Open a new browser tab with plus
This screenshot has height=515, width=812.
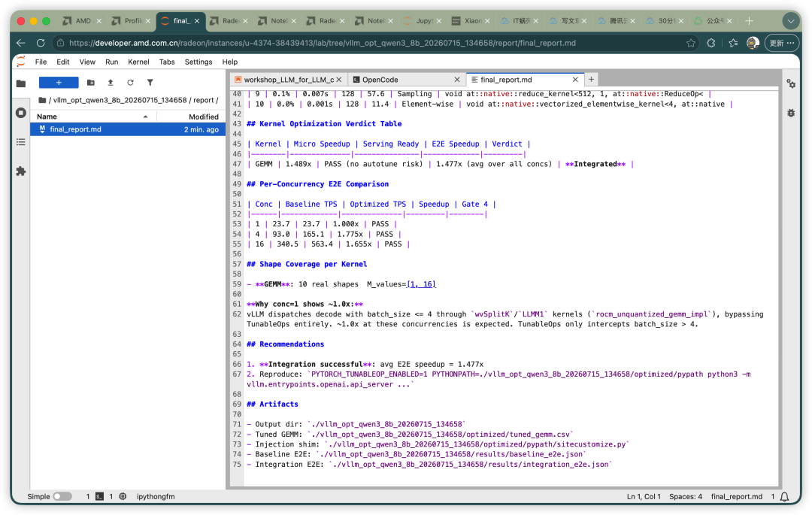click(749, 21)
